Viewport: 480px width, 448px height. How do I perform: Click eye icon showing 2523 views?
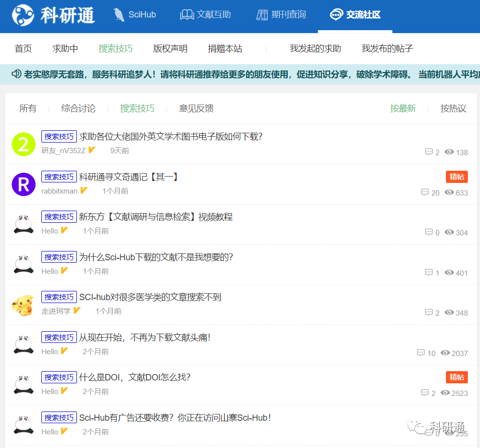[445, 393]
